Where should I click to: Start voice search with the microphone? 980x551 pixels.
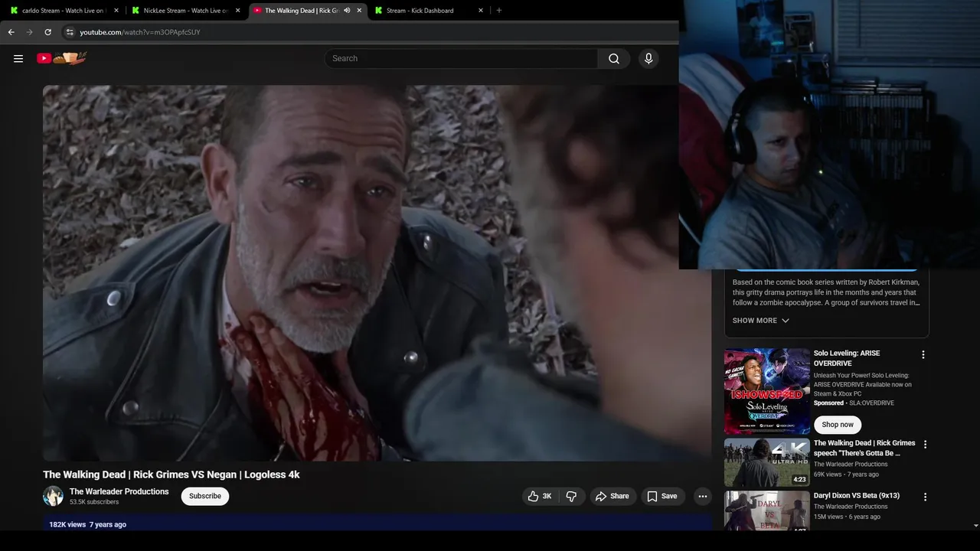click(648, 59)
